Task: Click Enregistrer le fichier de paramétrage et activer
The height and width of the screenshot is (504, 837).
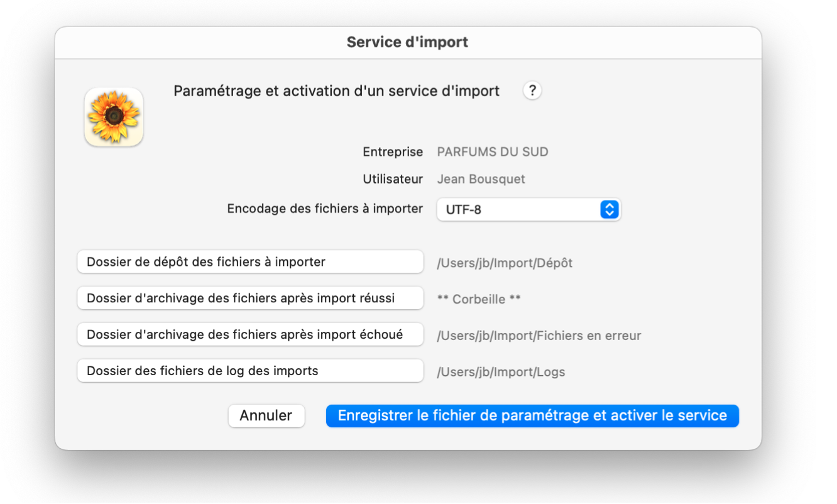Action: tap(532, 415)
